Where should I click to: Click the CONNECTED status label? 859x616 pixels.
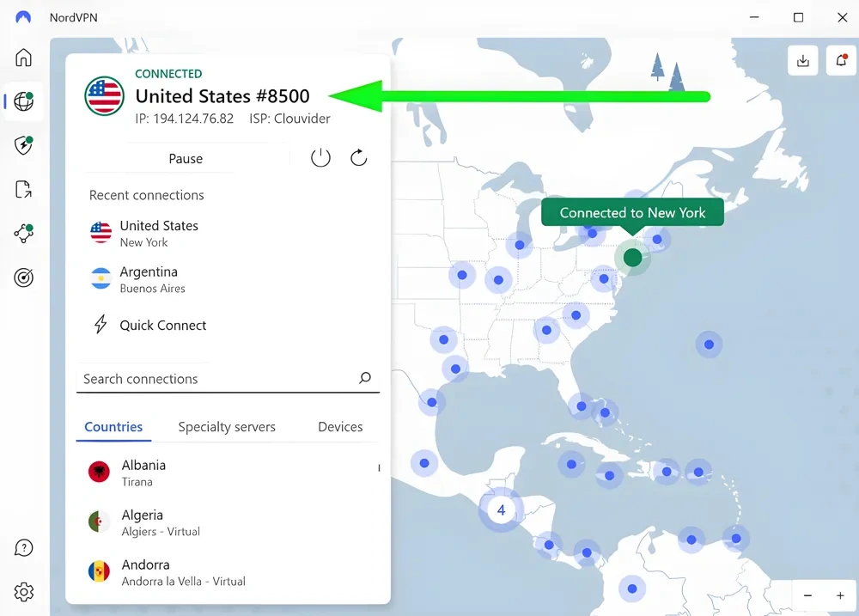(168, 73)
